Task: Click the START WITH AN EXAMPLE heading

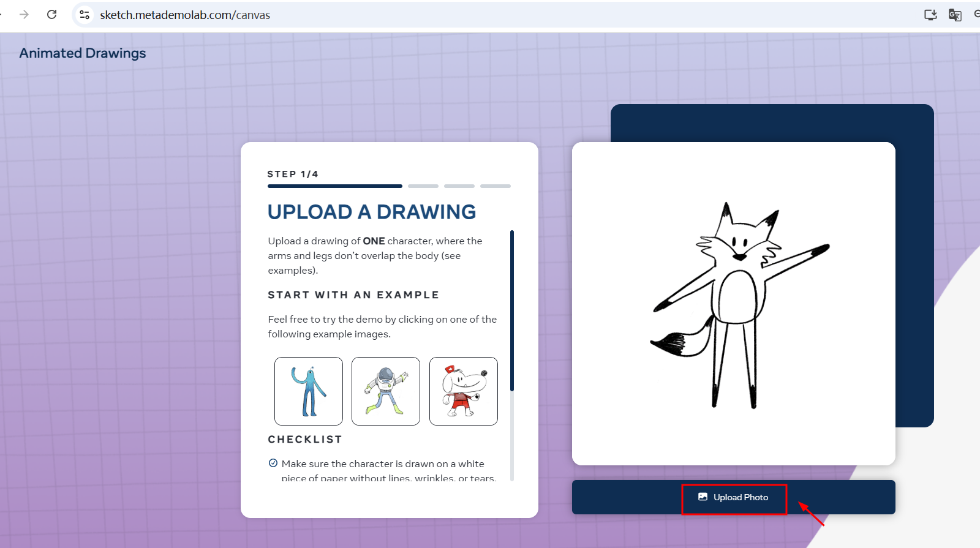Action: tap(353, 295)
